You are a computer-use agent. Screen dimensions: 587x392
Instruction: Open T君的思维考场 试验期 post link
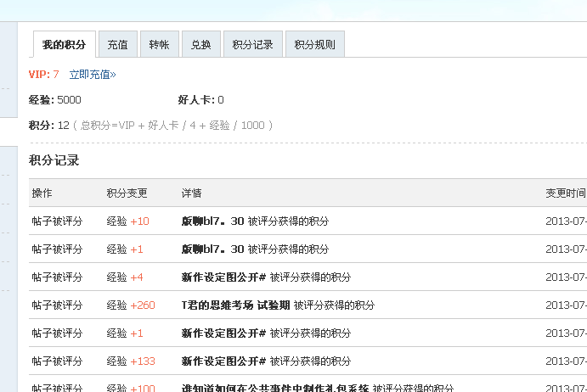pyautogui.click(x=236, y=305)
